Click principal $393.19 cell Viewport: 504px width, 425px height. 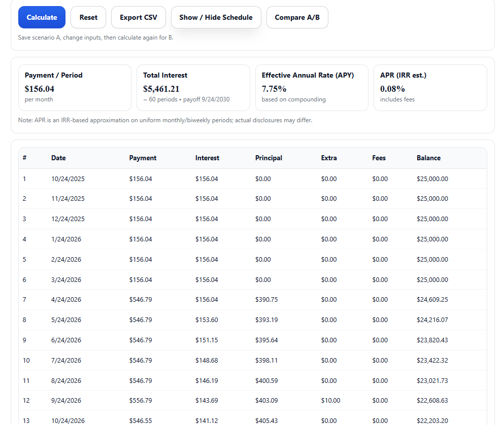coord(266,320)
